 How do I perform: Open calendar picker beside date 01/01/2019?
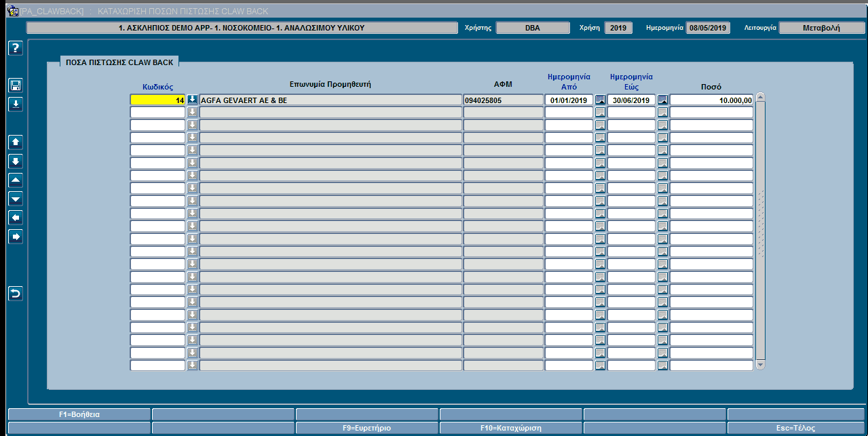coord(600,100)
